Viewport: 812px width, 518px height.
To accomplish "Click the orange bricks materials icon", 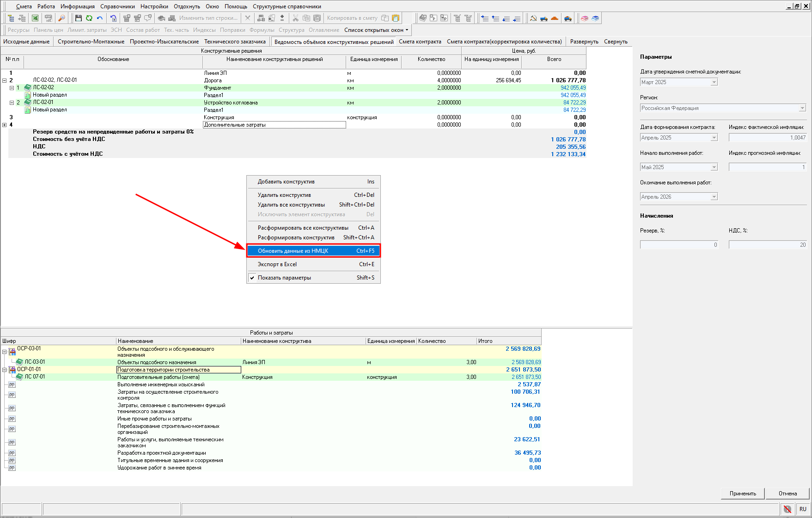I will coord(555,18).
